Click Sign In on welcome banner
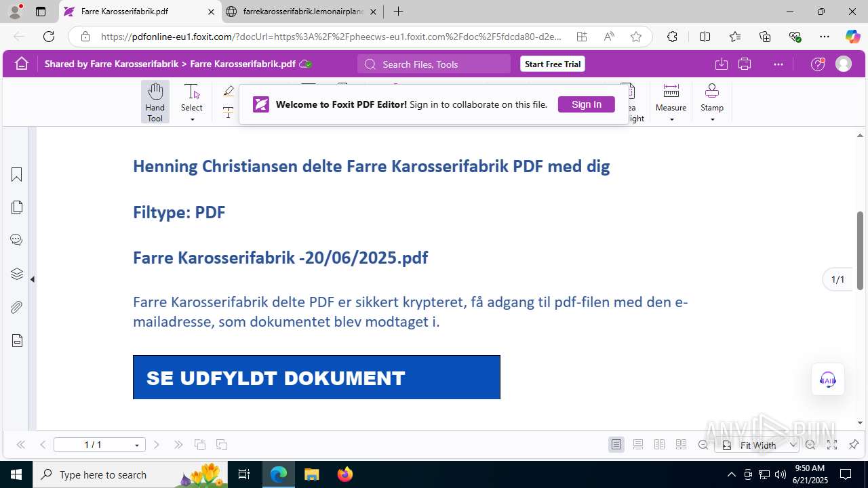The height and width of the screenshot is (488, 868). pyautogui.click(x=587, y=104)
